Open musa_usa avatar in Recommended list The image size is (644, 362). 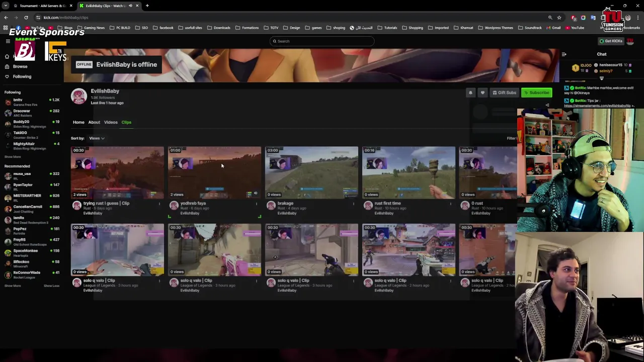coord(8,175)
